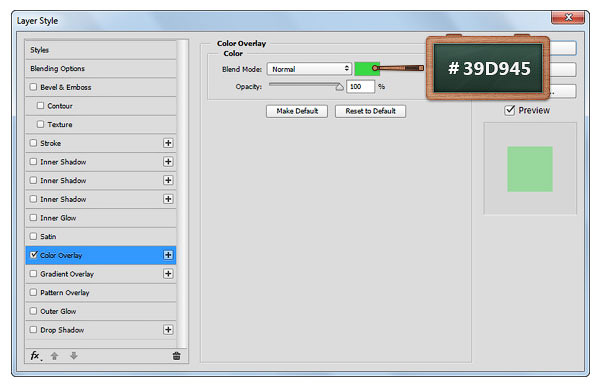Enable the Satin checkbox

pyautogui.click(x=33, y=236)
